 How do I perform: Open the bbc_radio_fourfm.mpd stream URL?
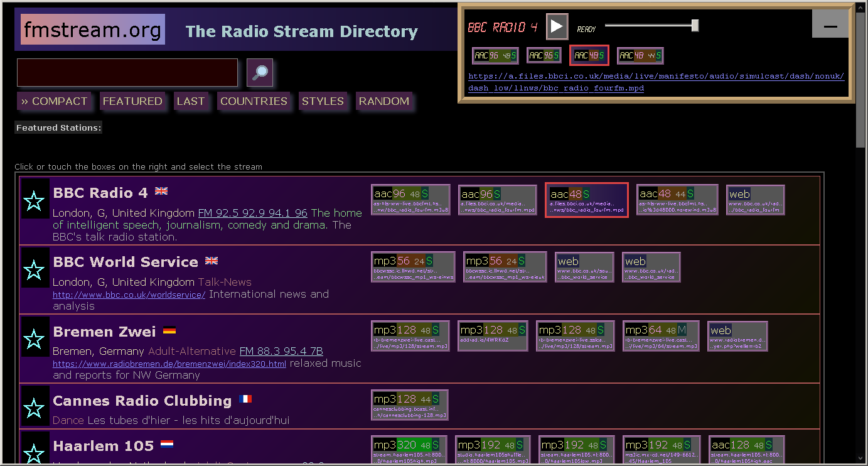click(656, 82)
